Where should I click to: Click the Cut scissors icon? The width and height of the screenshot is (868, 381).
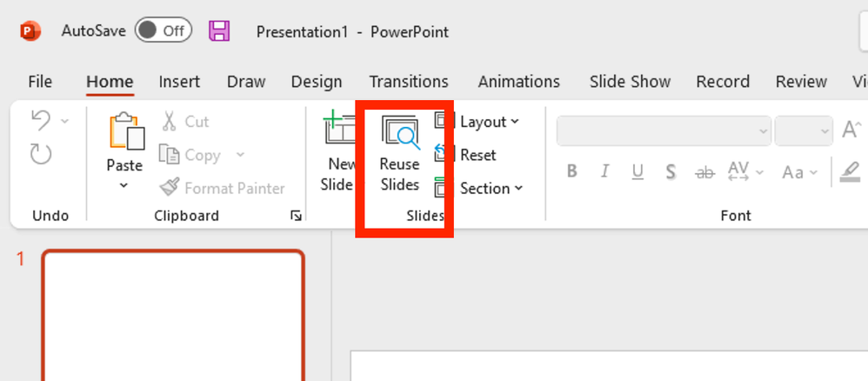170,121
